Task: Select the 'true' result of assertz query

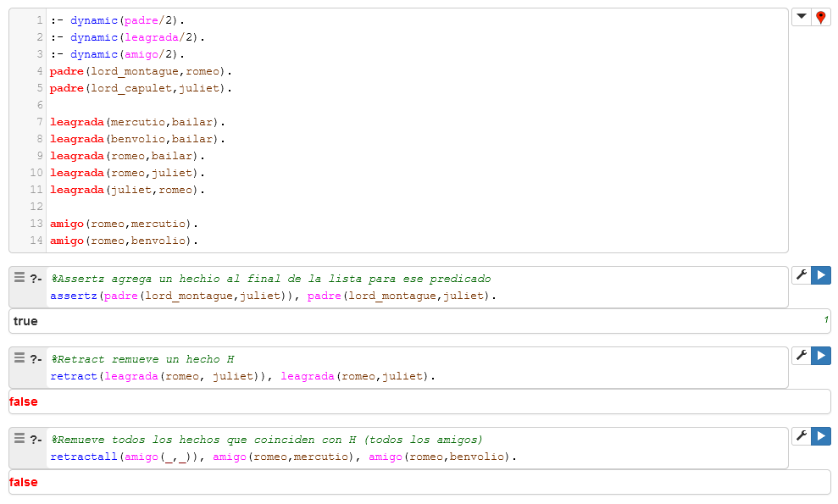Action: 25,321
